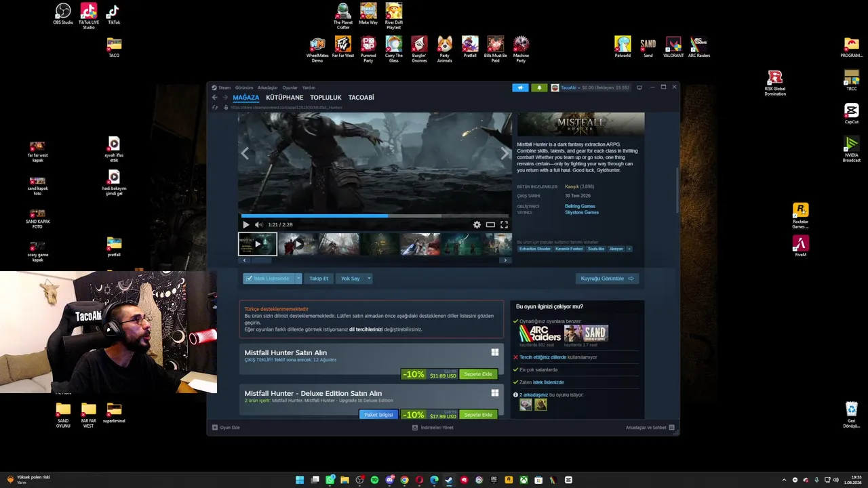Select the Rockstar Games desktop shortcut

(x=801, y=216)
